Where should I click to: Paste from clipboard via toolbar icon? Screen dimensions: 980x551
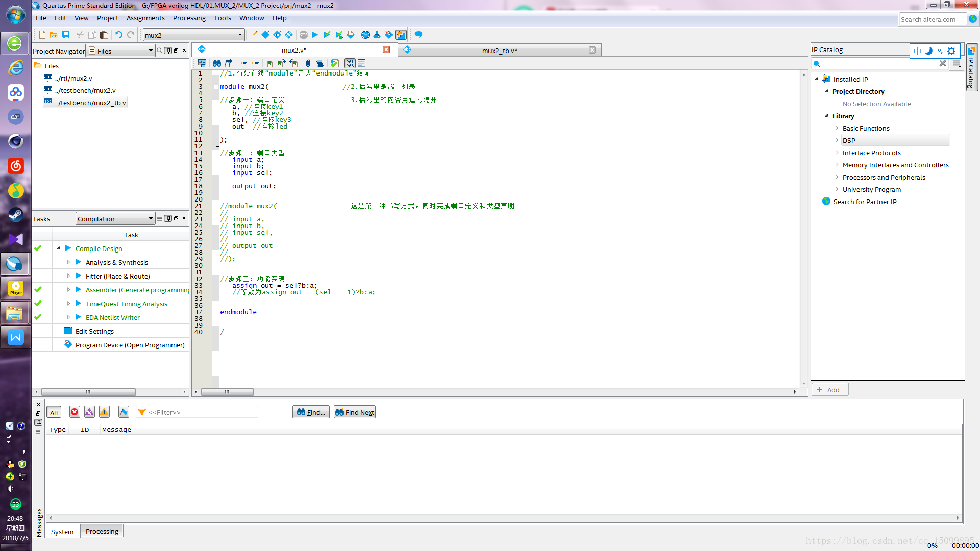104,35
